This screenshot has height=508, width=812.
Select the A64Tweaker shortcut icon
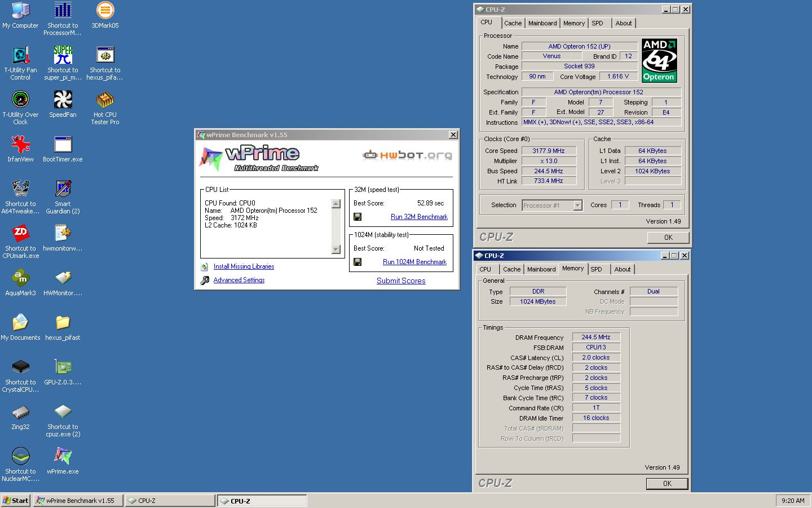tap(20, 189)
